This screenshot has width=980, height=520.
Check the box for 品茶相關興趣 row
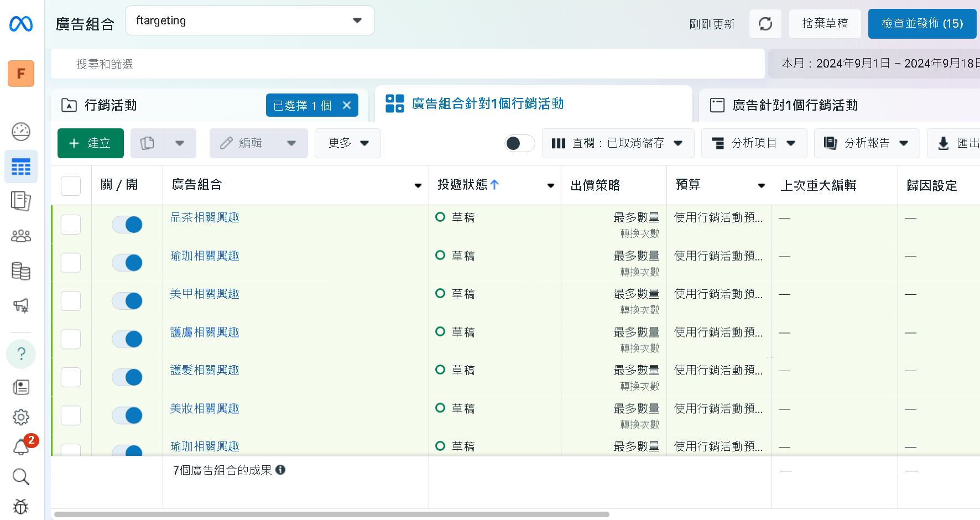71,225
